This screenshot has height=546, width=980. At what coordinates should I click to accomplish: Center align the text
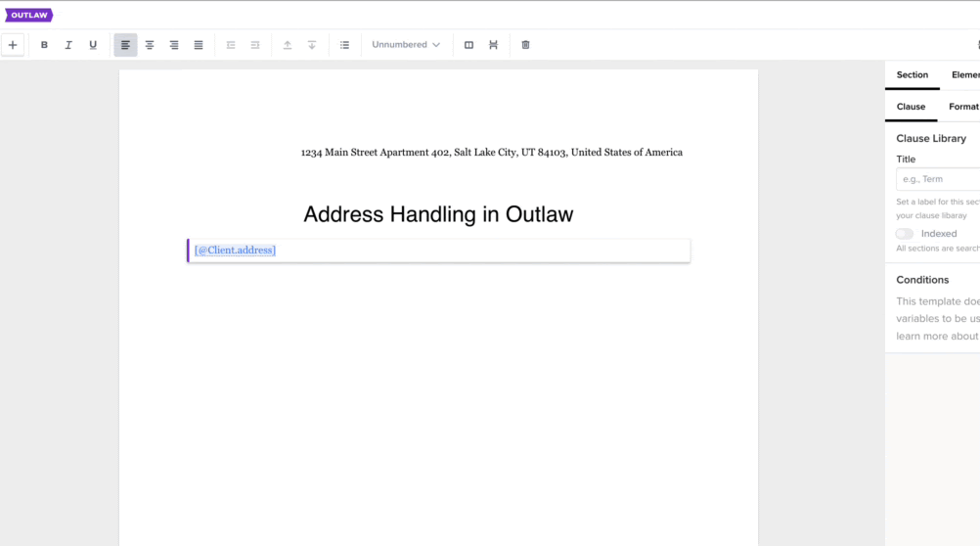150,45
